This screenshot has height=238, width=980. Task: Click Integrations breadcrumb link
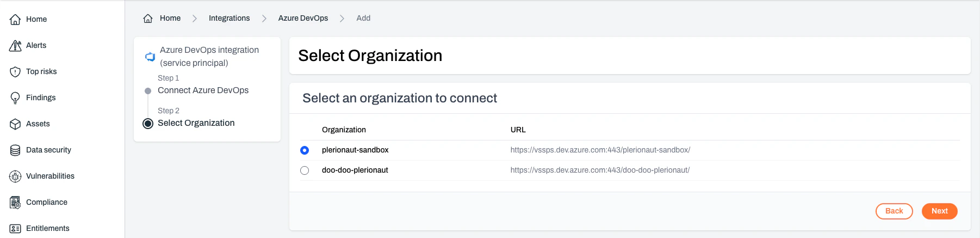coord(230,18)
